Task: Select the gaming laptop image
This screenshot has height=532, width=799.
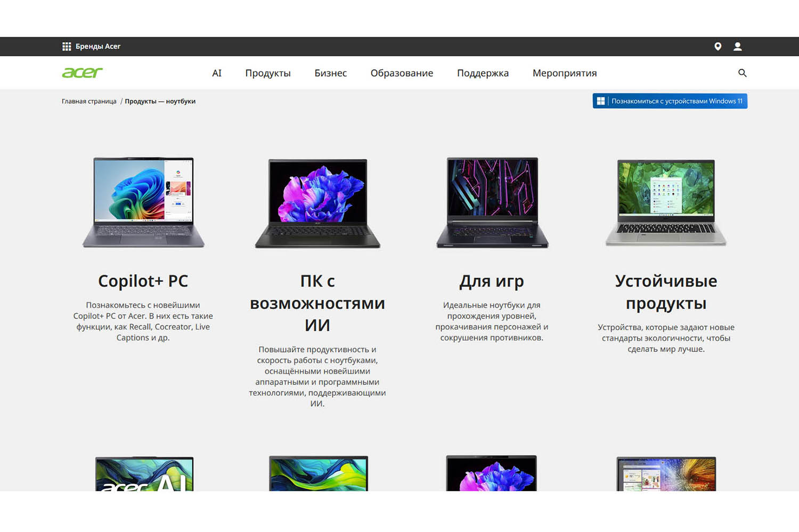Action: pos(492,202)
